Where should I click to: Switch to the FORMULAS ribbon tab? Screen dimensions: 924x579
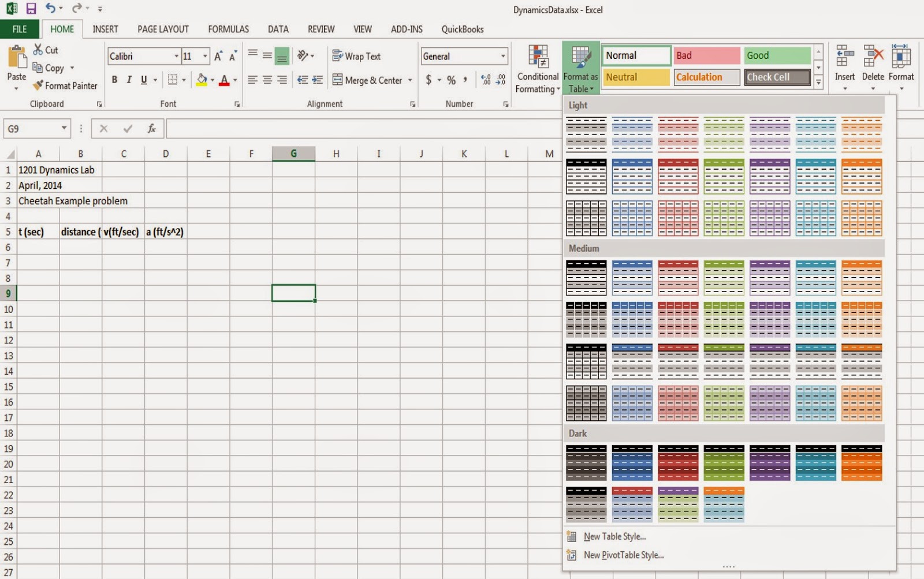point(228,29)
